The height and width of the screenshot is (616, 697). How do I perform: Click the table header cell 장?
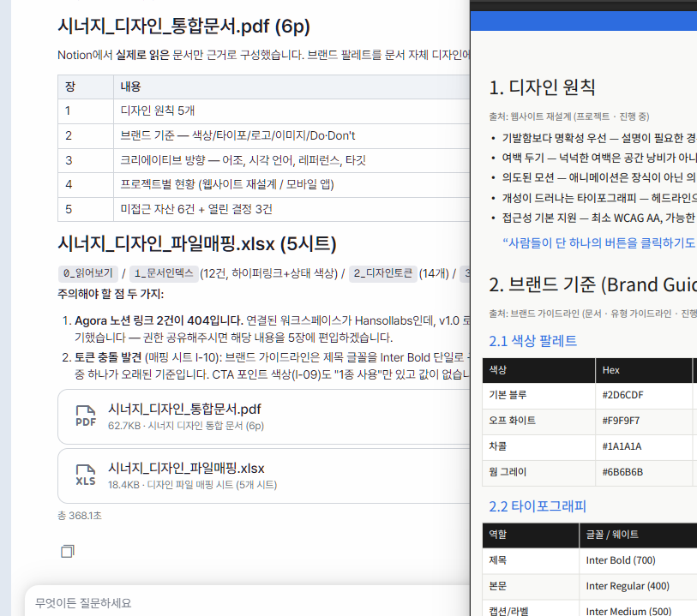86,87
